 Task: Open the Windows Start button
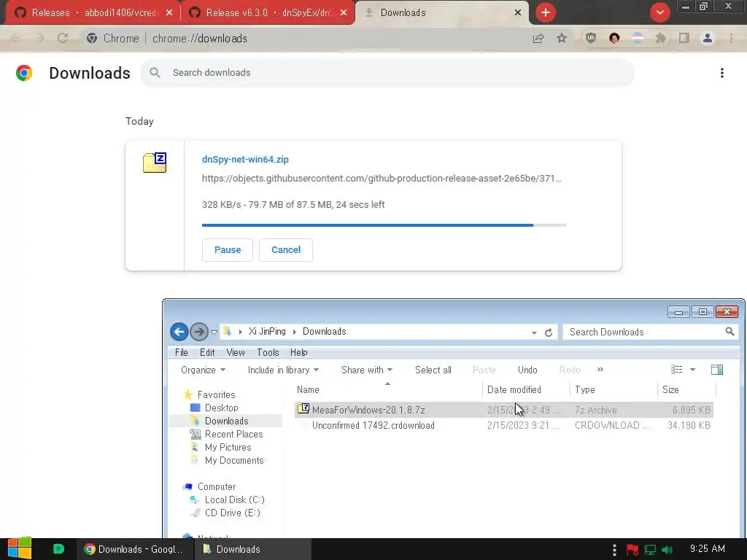pos(20,548)
